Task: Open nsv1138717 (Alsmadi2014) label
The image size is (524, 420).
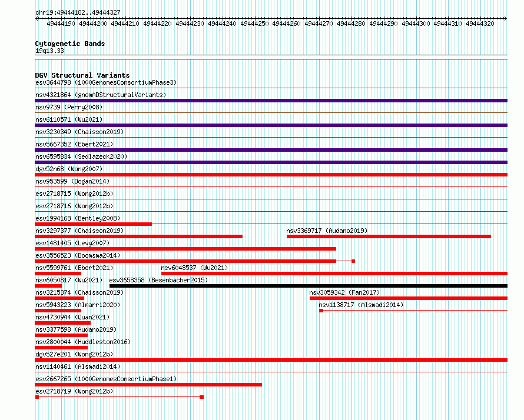Action: click(x=361, y=305)
